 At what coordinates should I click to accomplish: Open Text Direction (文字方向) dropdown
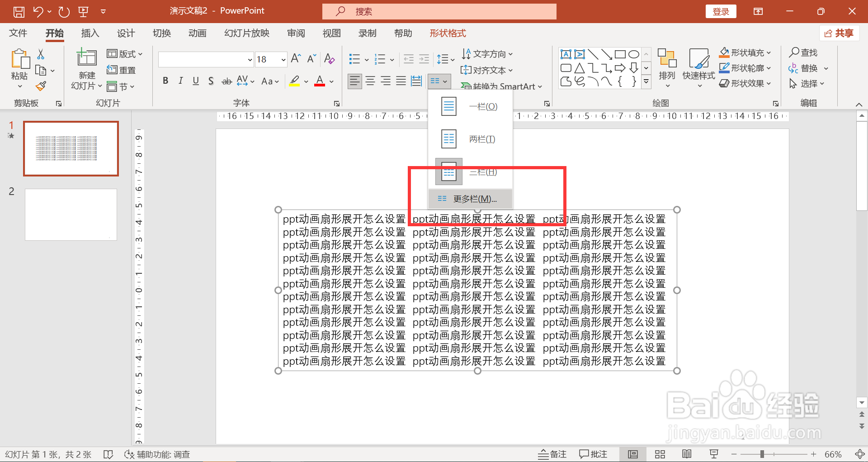tap(487, 54)
